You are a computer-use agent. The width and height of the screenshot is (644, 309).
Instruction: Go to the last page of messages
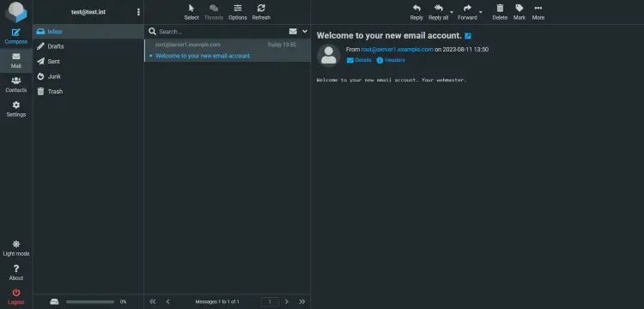pos(302,301)
